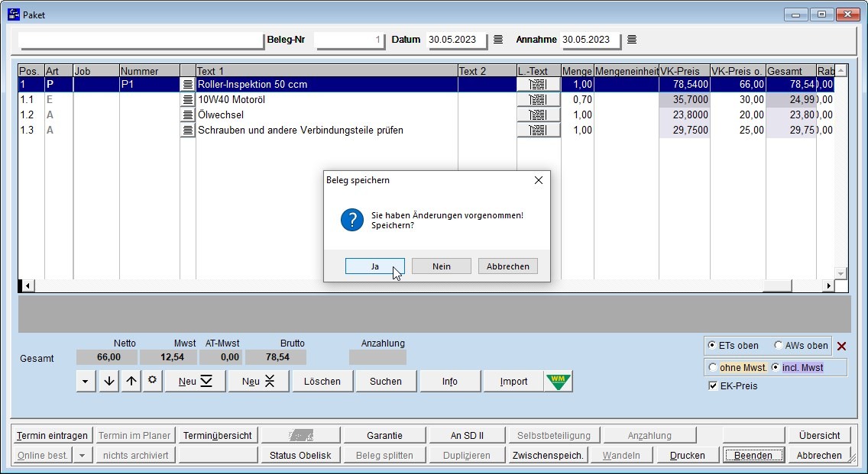Image resolution: width=868 pixels, height=474 pixels.
Task: Click the Annahme date field
Action: click(x=590, y=40)
